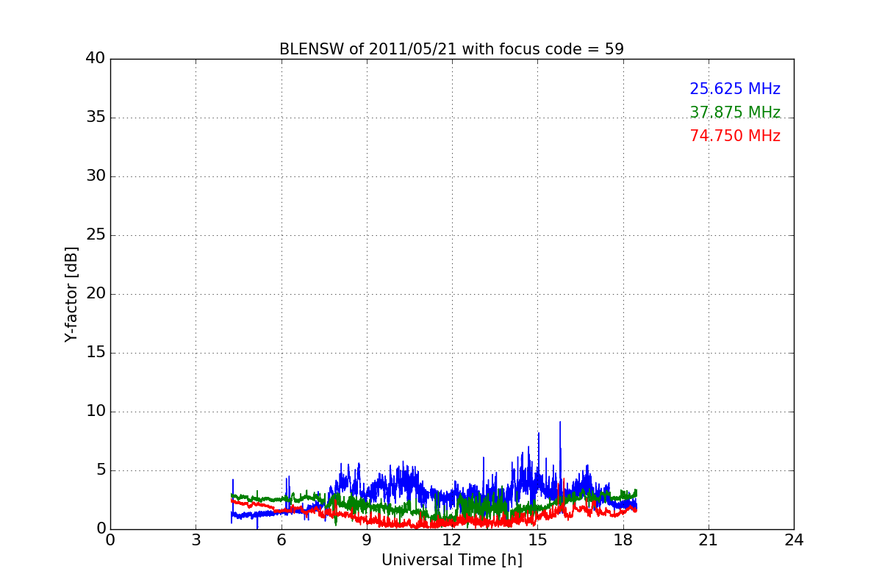
Task: Click the Y-factor [dB] axis label
Action: coord(71,294)
